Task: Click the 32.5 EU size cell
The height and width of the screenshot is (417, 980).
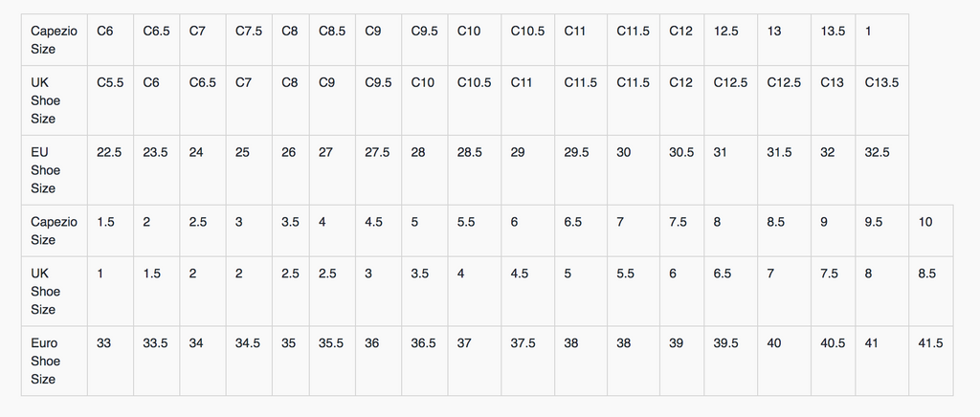Action: pyautogui.click(x=877, y=153)
